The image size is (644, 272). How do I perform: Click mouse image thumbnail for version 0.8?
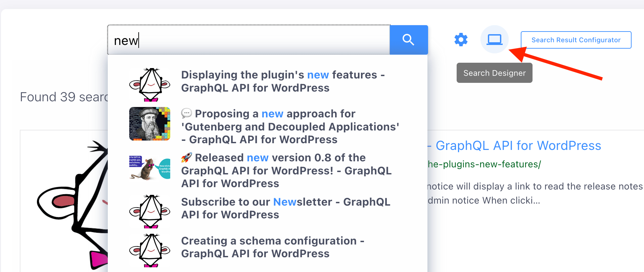(150, 167)
